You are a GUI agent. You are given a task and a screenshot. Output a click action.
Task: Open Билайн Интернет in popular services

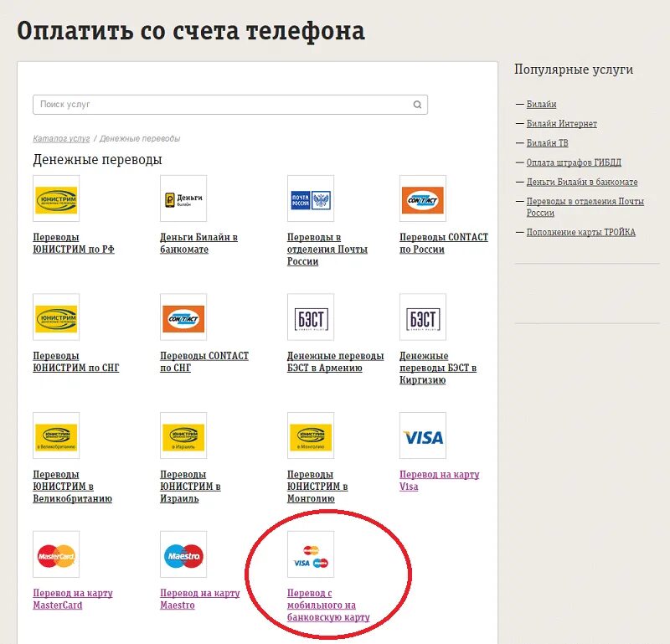(561, 123)
